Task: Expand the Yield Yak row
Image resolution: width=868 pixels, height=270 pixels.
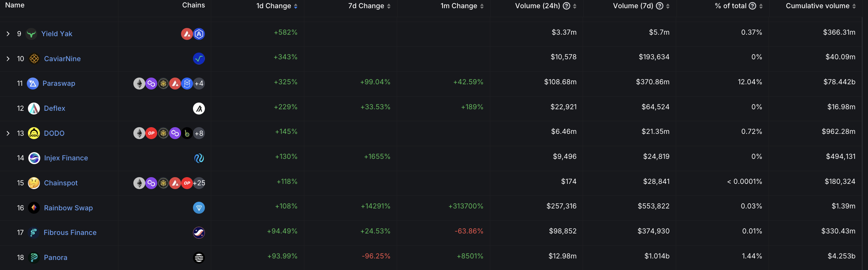Action: pyautogui.click(x=8, y=34)
